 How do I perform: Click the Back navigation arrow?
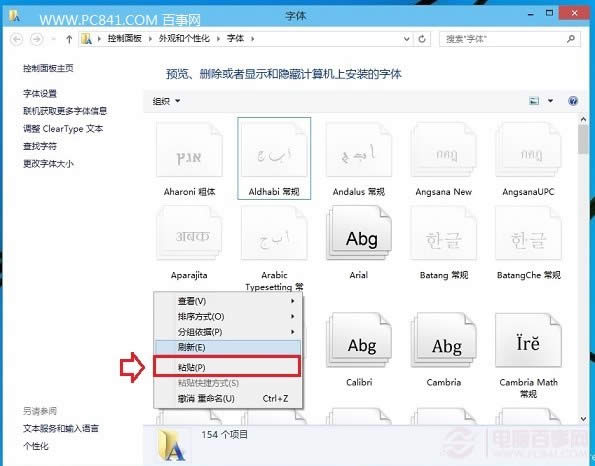pos(16,39)
